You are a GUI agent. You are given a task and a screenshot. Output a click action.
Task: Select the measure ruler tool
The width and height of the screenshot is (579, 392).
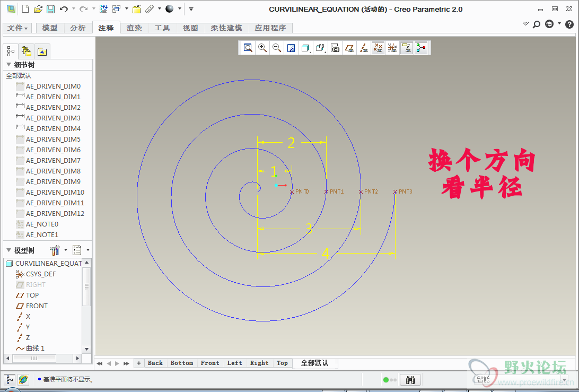coord(150,9)
